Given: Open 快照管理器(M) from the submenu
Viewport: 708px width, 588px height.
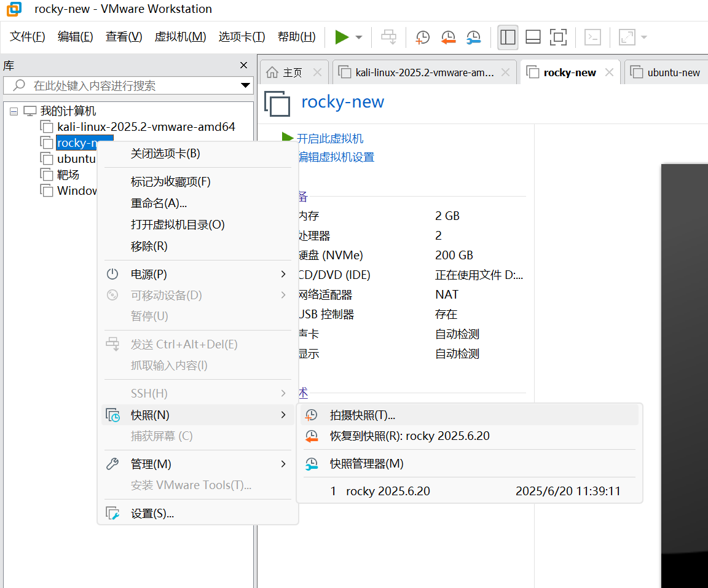Looking at the screenshot, I should [469, 464].
